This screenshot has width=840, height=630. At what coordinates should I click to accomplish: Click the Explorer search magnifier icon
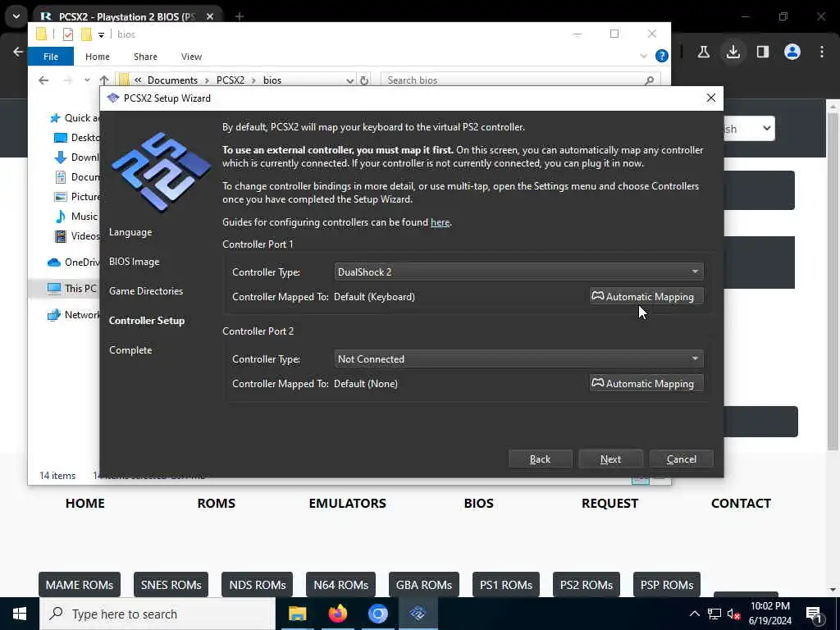(x=650, y=80)
